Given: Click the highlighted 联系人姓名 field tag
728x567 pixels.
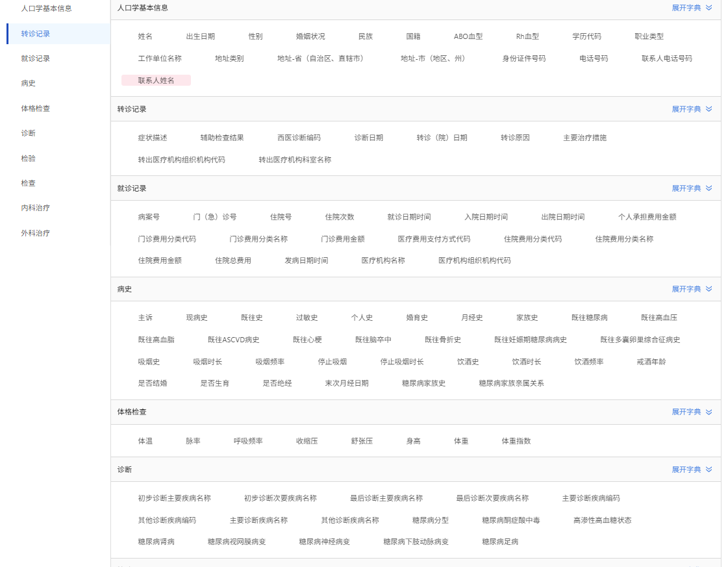Looking at the screenshot, I should tap(156, 81).
